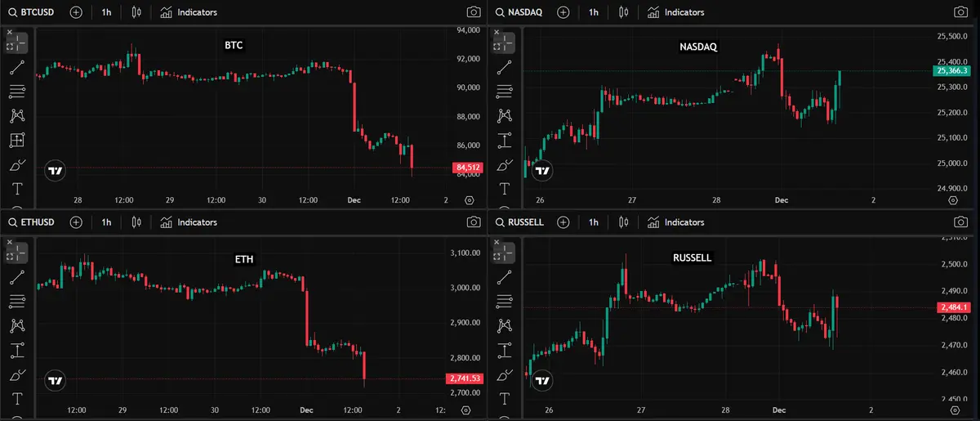The image size is (980, 421).
Task: Click the 2,484.1 price label on RUSSELL chart
Action: [954, 307]
